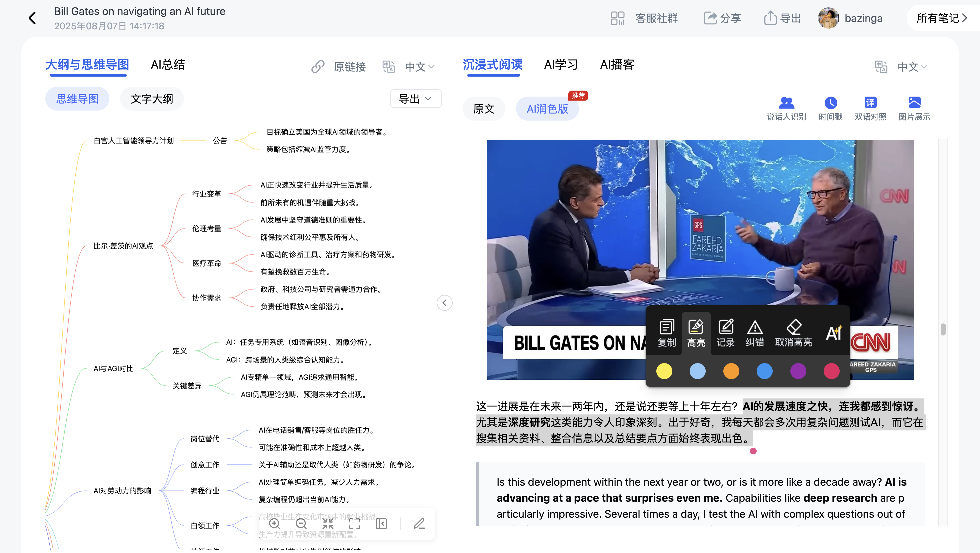The width and height of the screenshot is (980, 553).
Task: Click translate icon in reading panel
Action: pos(881,67)
